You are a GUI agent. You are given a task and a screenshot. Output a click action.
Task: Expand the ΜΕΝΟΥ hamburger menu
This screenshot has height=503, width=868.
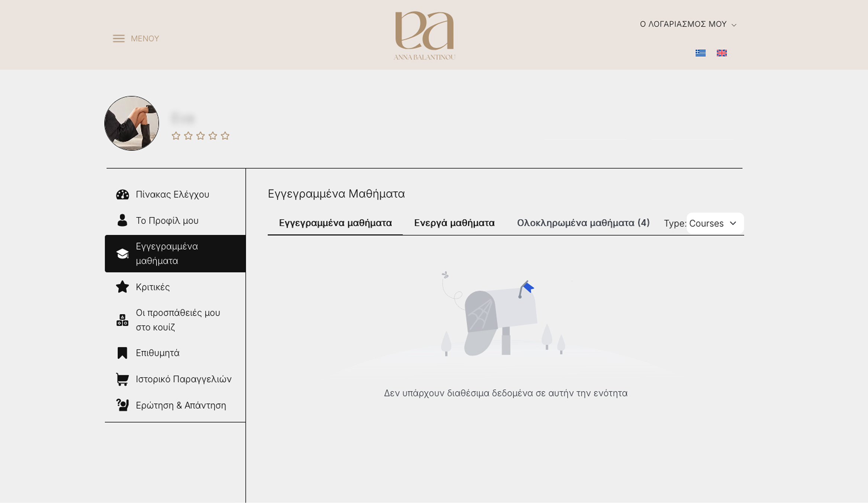point(135,38)
